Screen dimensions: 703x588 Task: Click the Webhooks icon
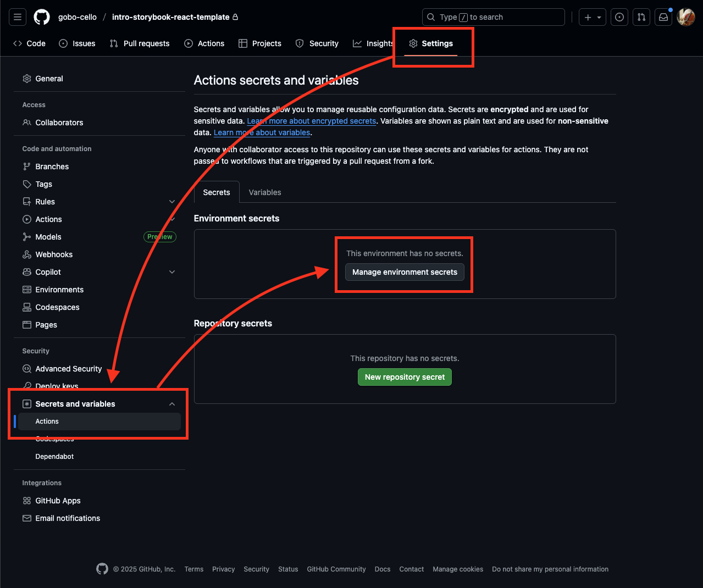[x=27, y=254]
